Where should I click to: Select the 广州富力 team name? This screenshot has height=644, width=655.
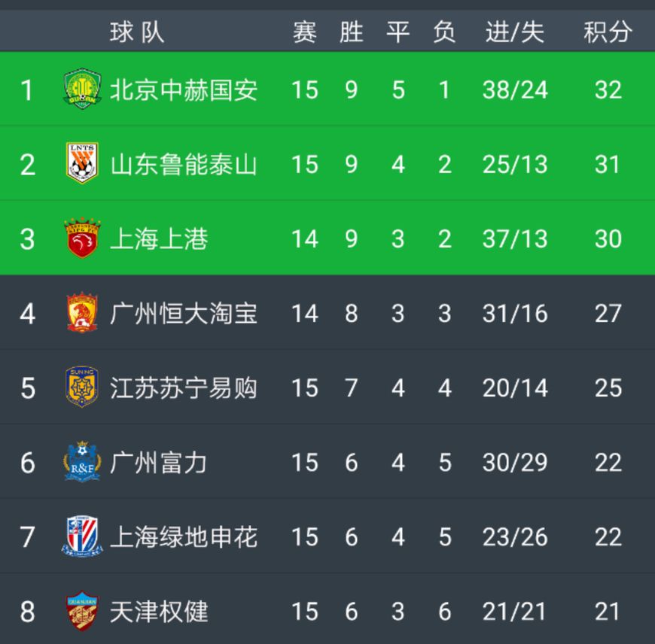[x=159, y=462]
